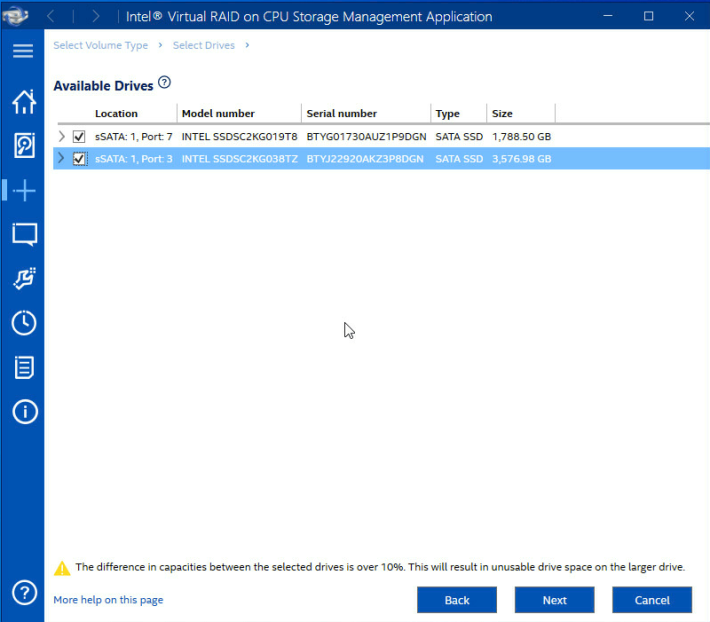Click serial BTYJ22920AKZ3P8DGN
Screen dimensions: 710x622
365,159
